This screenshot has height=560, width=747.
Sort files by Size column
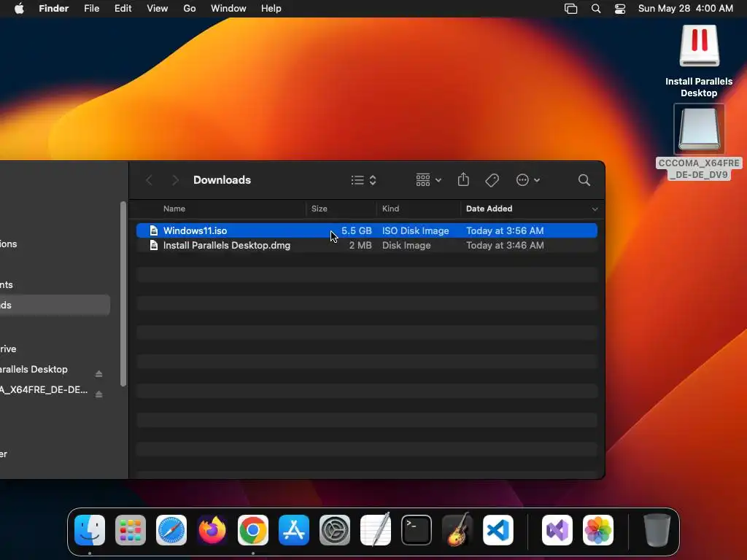tap(320, 209)
